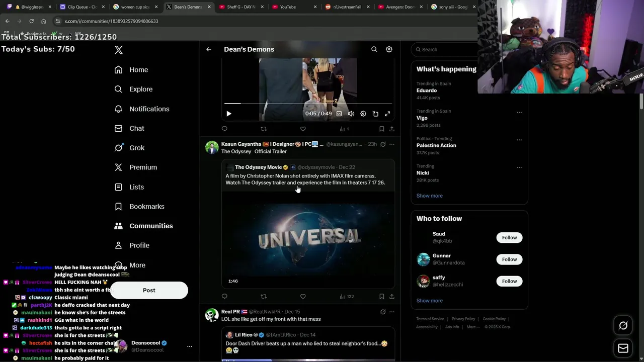
Task: Click the browser address bar URL
Action: coord(111,21)
